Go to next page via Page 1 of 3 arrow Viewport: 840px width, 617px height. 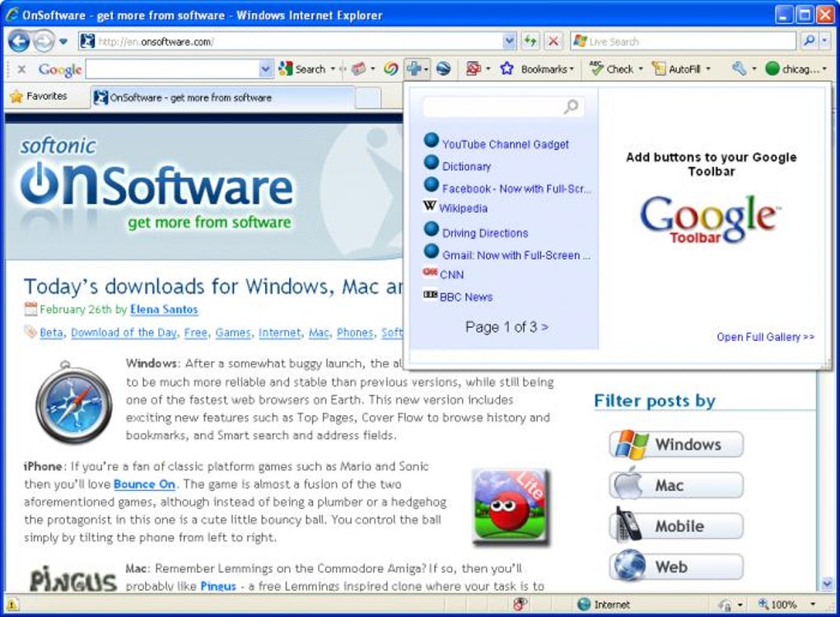click(544, 326)
